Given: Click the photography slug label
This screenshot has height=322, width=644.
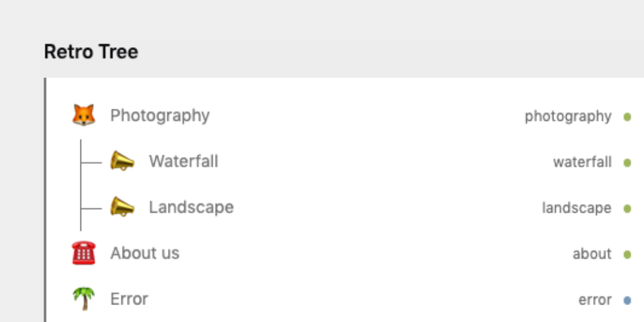Looking at the screenshot, I should coord(568,116).
